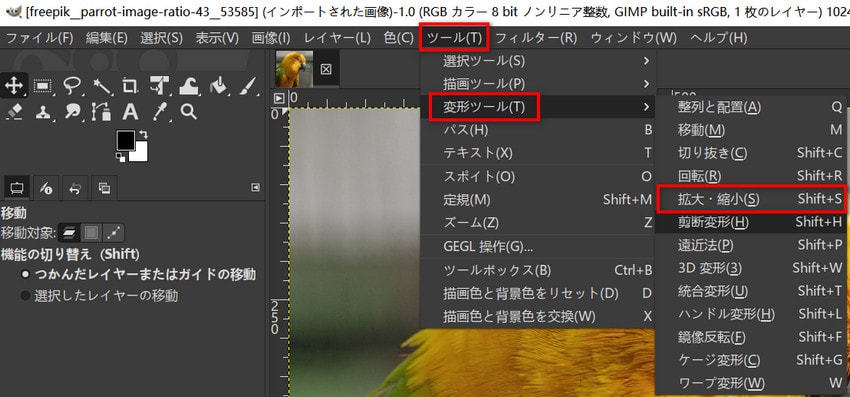Choose 統合変形(U) unified transform entry
The height and width of the screenshot is (397, 850).
click(751, 291)
